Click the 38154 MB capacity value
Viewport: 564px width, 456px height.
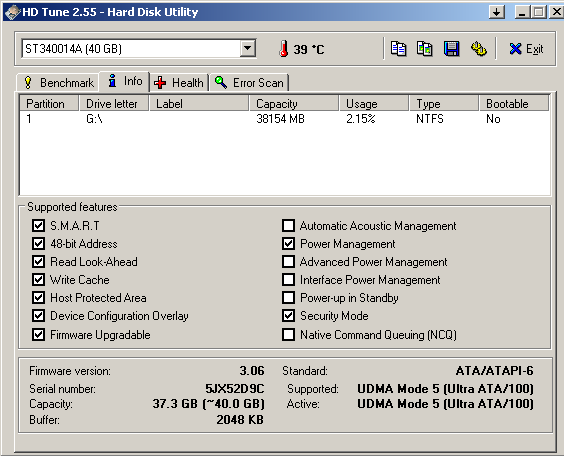(280, 119)
